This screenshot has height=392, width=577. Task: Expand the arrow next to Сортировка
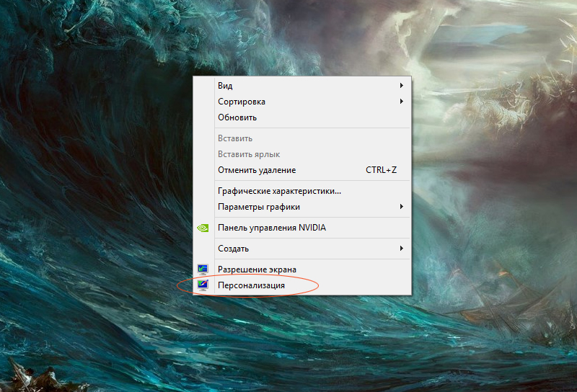[402, 101]
